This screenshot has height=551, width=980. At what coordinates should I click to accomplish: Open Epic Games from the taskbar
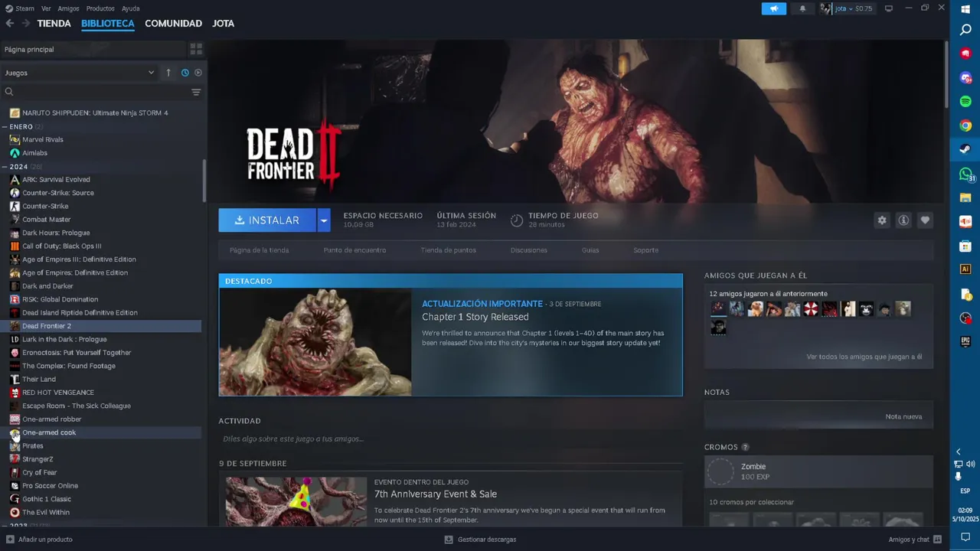point(965,342)
